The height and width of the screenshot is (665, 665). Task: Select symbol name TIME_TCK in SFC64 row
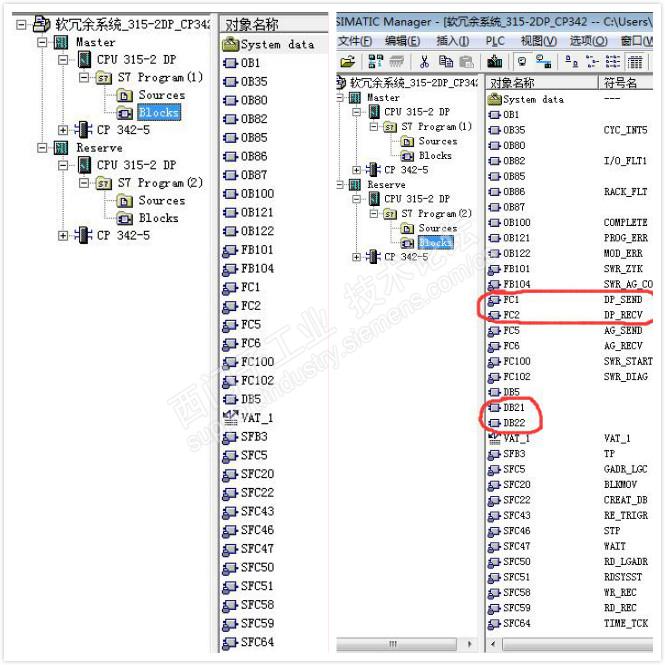click(x=626, y=623)
